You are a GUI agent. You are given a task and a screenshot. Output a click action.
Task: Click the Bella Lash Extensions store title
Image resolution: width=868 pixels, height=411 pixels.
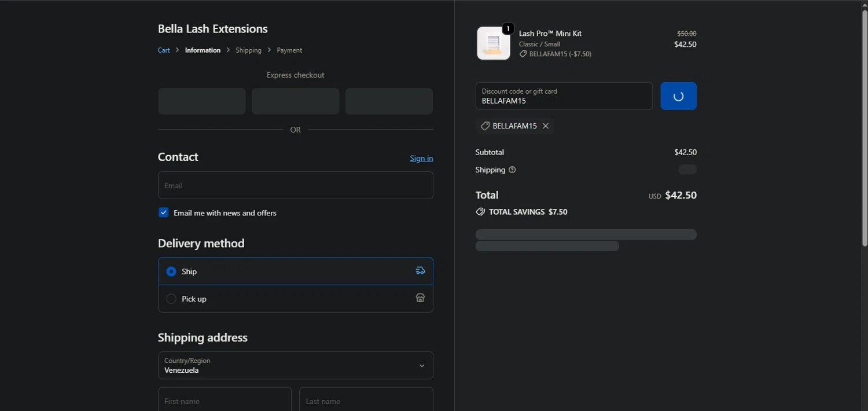coord(213,29)
